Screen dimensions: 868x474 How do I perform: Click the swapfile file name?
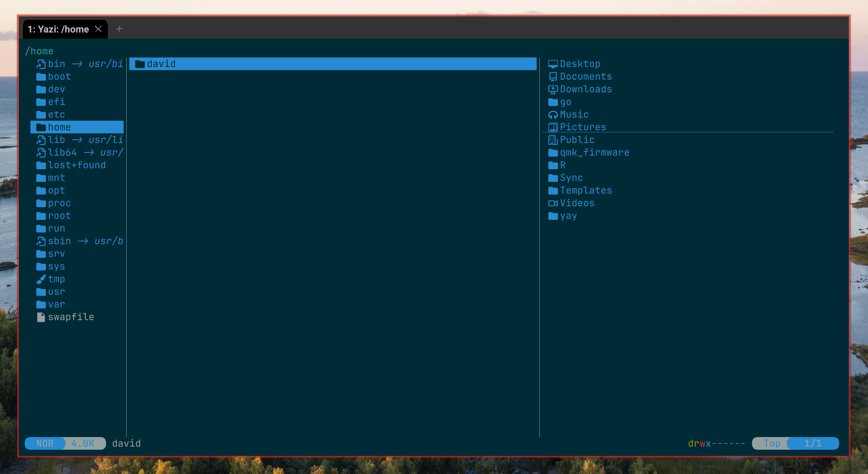coord(71,317)
